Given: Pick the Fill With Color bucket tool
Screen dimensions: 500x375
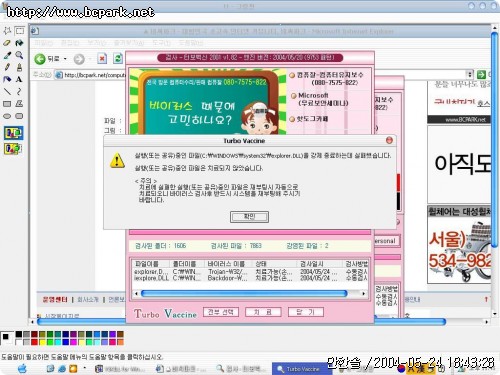Looking at the screenshot, I should tap(20, 43).
